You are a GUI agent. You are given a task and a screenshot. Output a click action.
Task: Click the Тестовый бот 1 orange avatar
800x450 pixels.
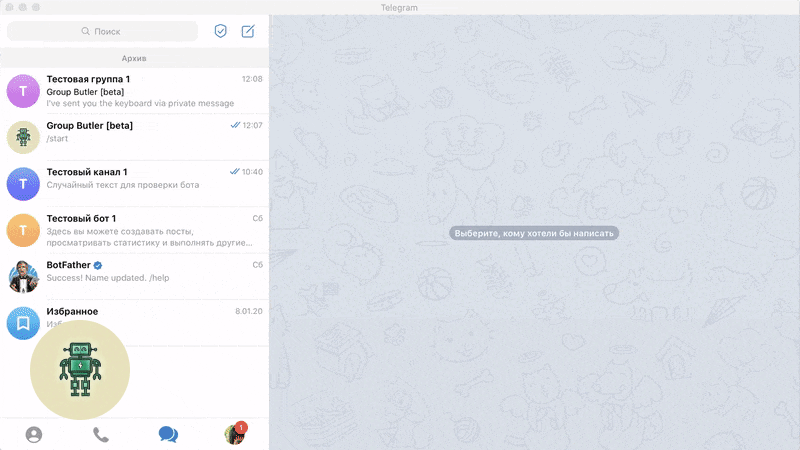tap(23, 230)
